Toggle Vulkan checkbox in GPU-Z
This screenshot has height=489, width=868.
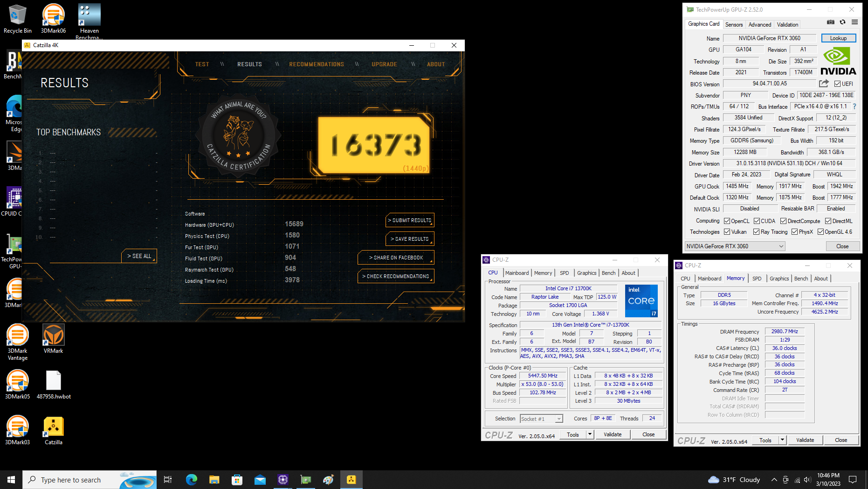(727, 232)
